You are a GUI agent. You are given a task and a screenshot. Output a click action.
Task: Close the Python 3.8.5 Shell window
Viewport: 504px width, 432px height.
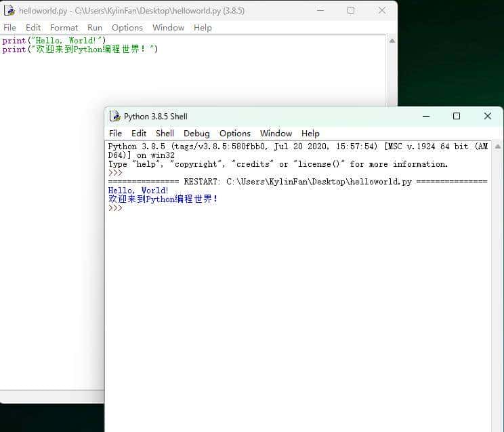488,116
